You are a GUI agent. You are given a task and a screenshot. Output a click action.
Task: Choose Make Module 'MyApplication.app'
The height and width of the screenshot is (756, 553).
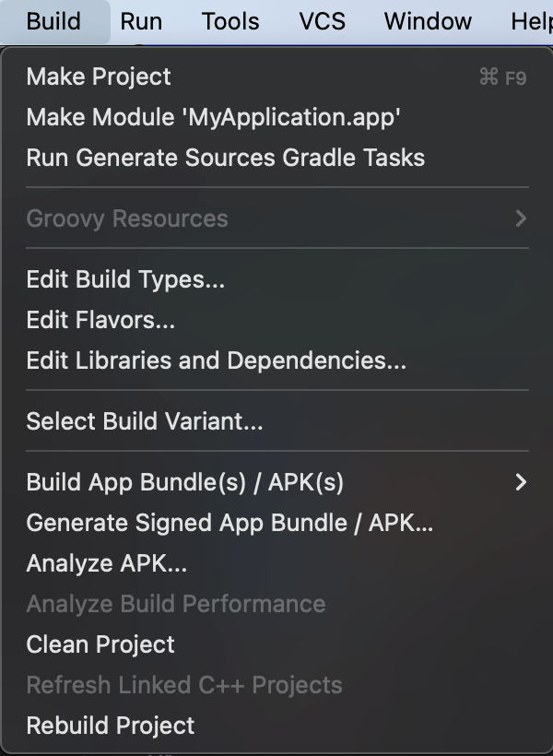pyautogui.click(x=276, y=117)
